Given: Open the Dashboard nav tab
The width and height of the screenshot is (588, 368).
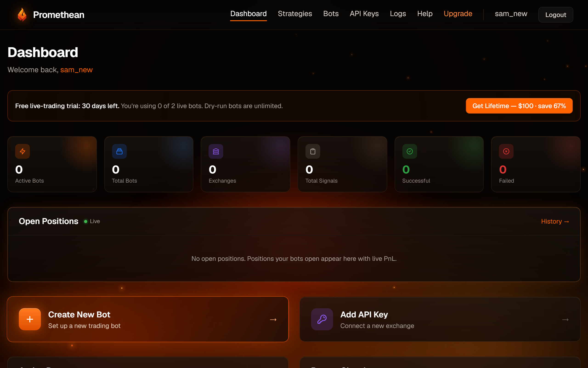Looking at the screenshot, I should coord(248,14).
